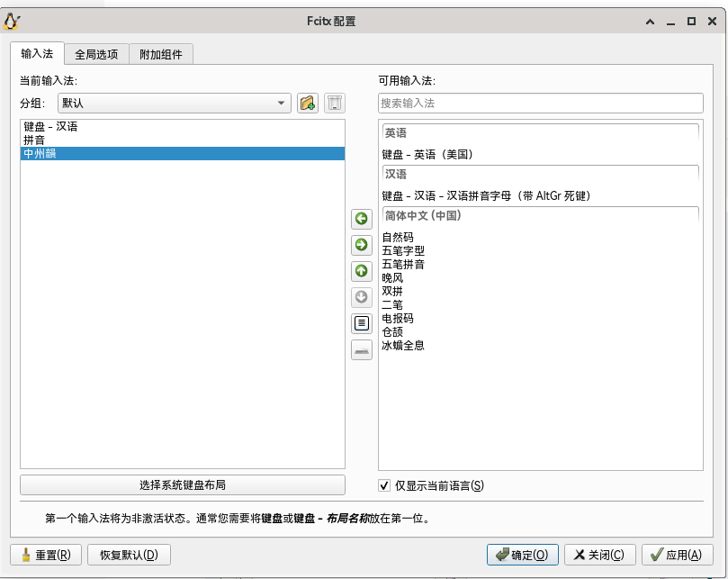This screenshot has height=579, width=728.
Task: Select 拼音 in current input methods
Action: pyautogui.click(x=35, y=140)
